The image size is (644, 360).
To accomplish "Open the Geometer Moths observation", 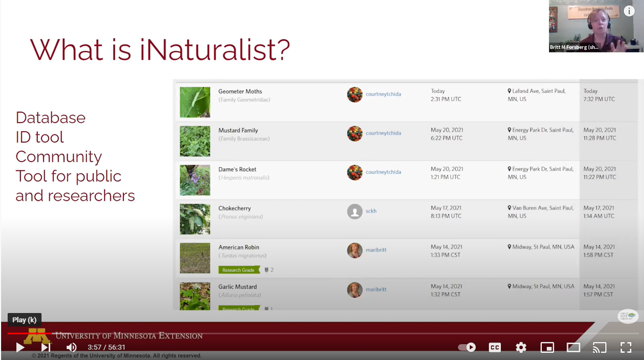I will tap(240, 91).
